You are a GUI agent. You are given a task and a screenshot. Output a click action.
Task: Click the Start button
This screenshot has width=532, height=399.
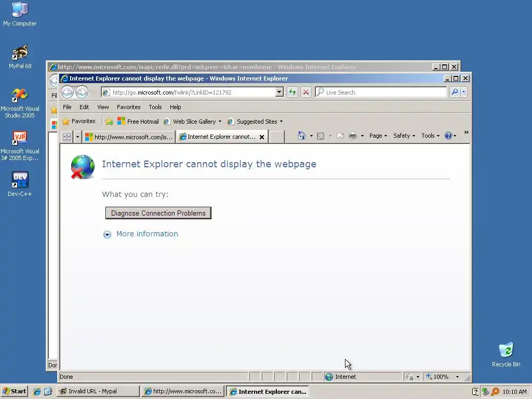[x=14, y=391]
